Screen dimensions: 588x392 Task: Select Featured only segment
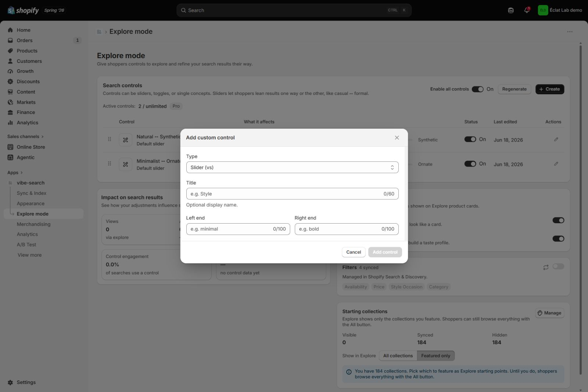pos(436,356)
